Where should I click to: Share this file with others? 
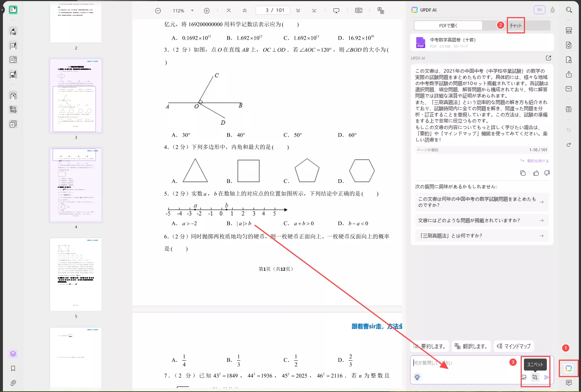click(569, 74)
